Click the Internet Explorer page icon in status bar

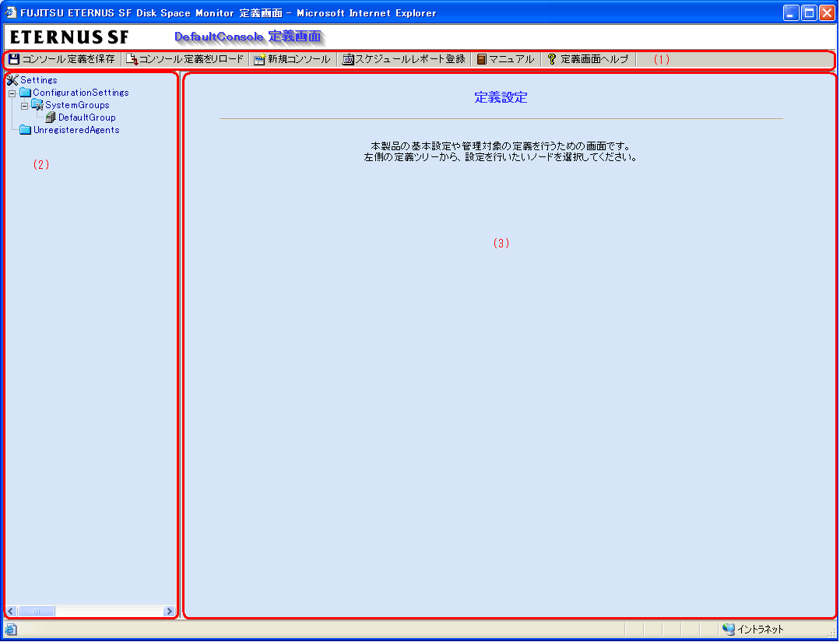[x=11, y=629]
